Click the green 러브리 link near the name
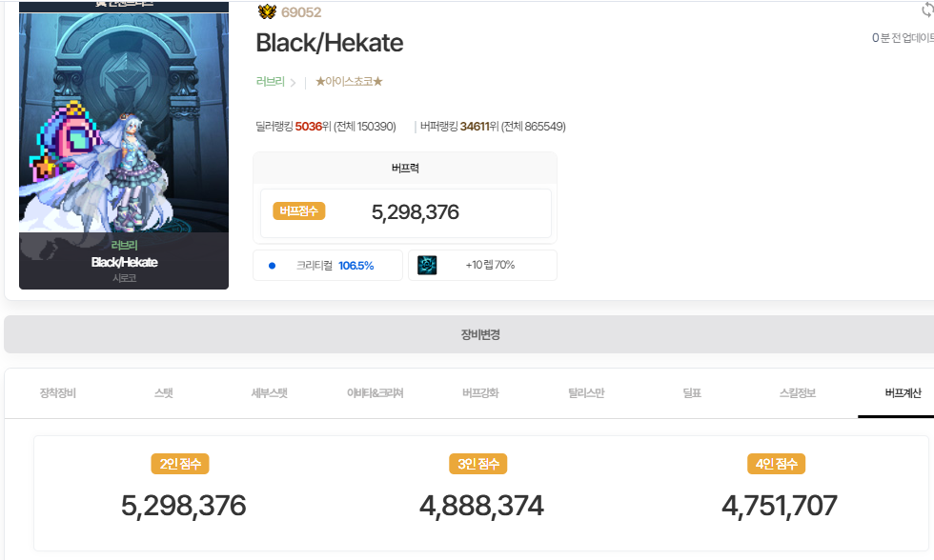934x560 pixels. coord(270,82)
